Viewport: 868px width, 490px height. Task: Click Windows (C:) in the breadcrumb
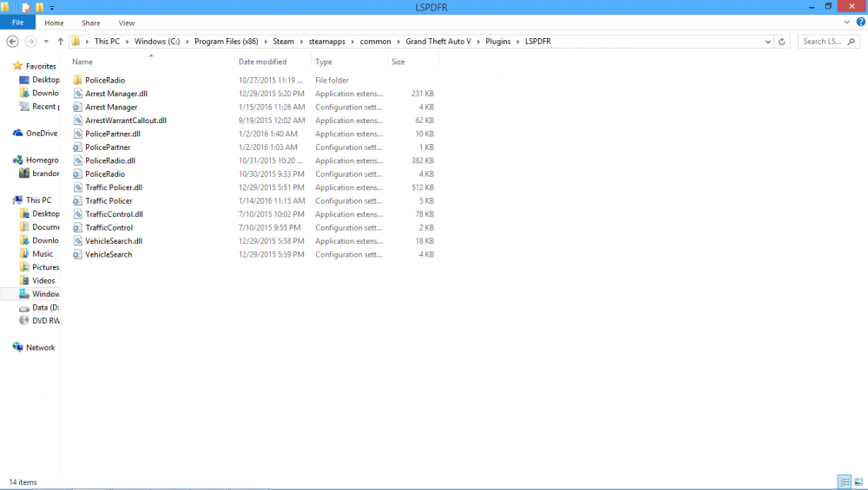tap(157, 42)
